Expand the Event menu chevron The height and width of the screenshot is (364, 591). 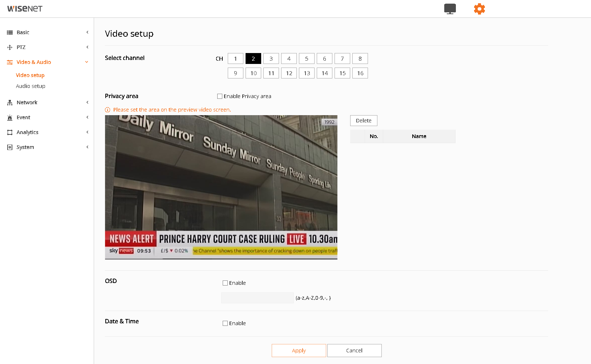point(87,117)
